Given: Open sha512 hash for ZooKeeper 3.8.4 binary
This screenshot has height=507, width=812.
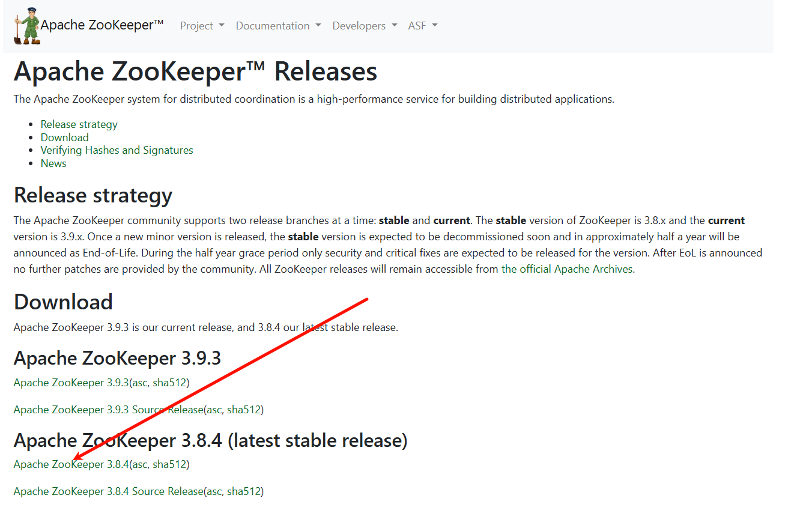Looking at the screenshot, I should point(169,464).
